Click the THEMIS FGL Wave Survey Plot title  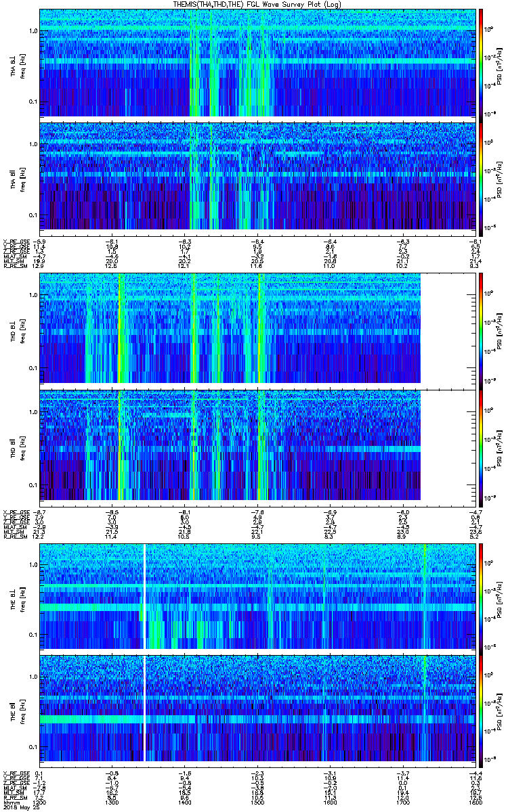pos(258,4)
